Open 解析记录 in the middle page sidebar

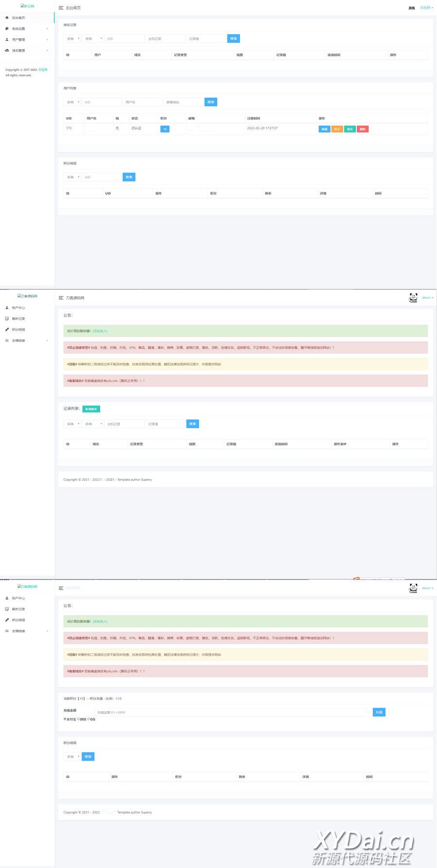(18, 319)
